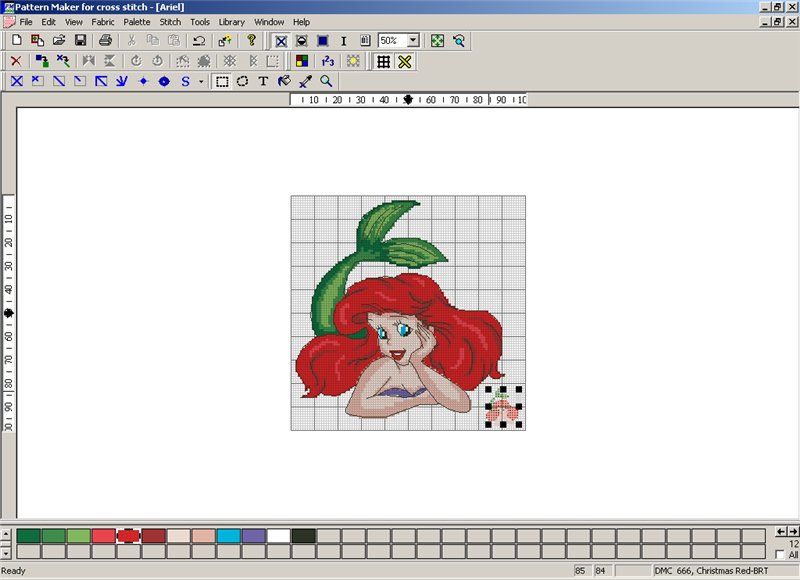The image size is (800, 580).
Task: Select the French knot dot tool
Action: [x=143, y=81]
